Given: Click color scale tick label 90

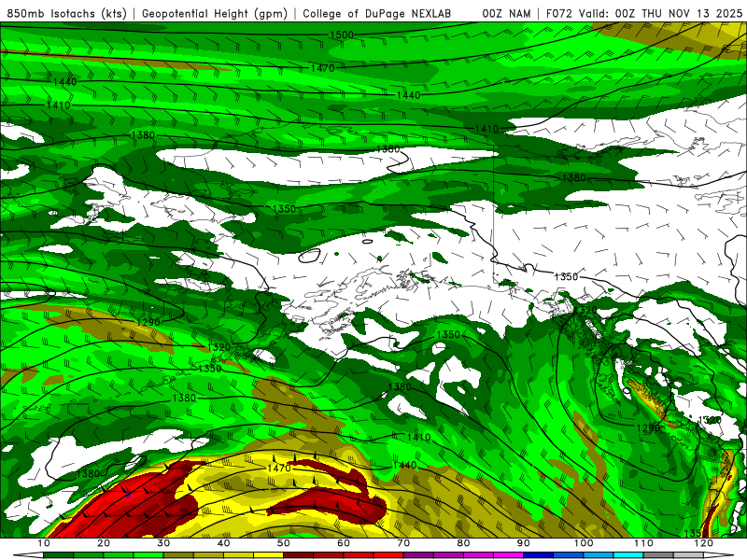Looking at the screenshot, I should click(524, 543).
